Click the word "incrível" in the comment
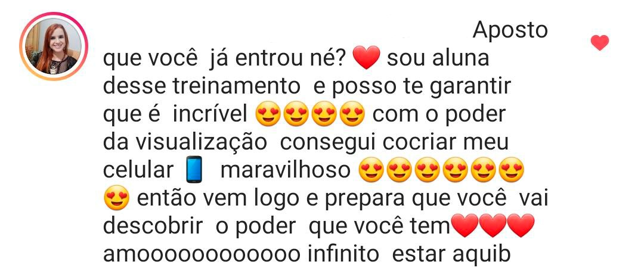 (x=210, y=114)
